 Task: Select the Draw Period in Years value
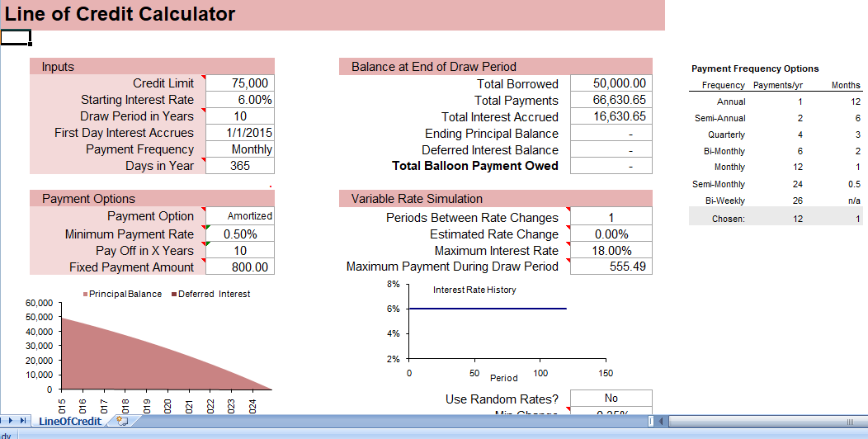[240, 116]
